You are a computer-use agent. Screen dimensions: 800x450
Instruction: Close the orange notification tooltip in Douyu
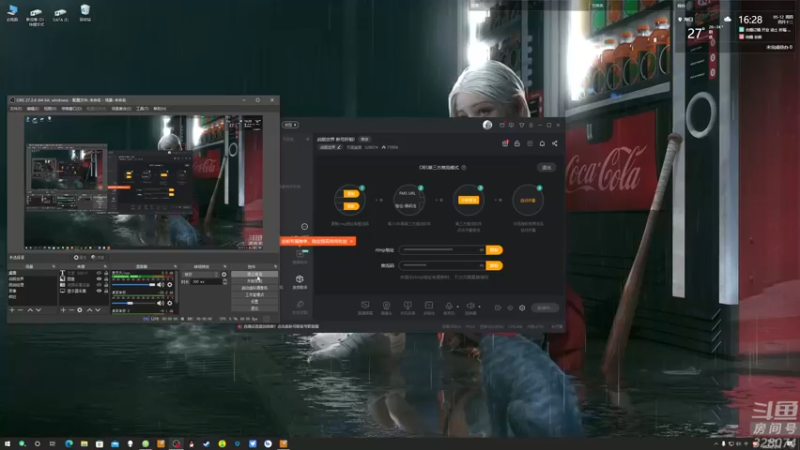pyautogui.click(x=352, y=241)
